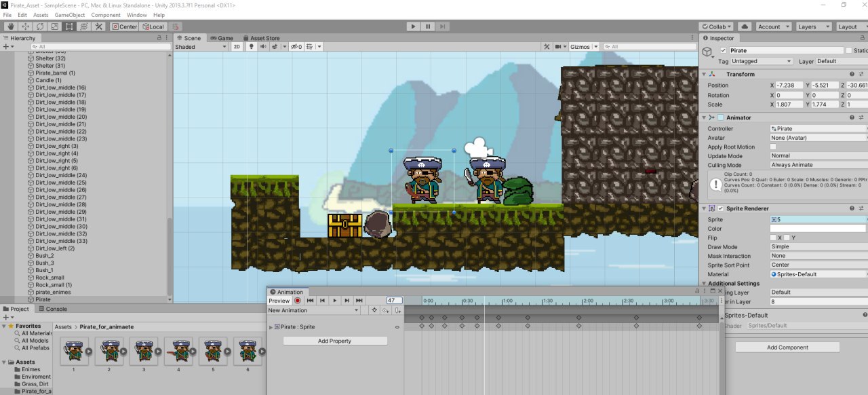The image size is (868, 395).
Task: Open the File menu
Action: [7, 15]
